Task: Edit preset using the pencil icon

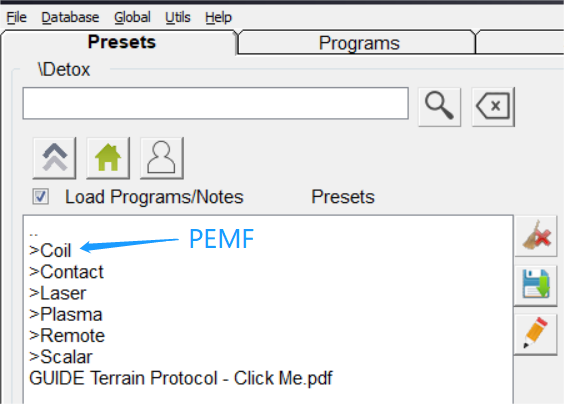Action: pos(536,333)
